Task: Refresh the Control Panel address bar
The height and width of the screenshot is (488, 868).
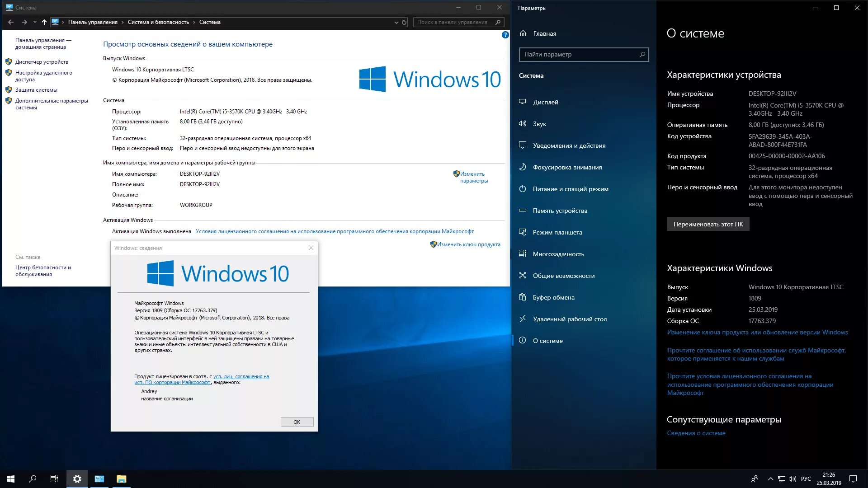Action: point(404,22)
